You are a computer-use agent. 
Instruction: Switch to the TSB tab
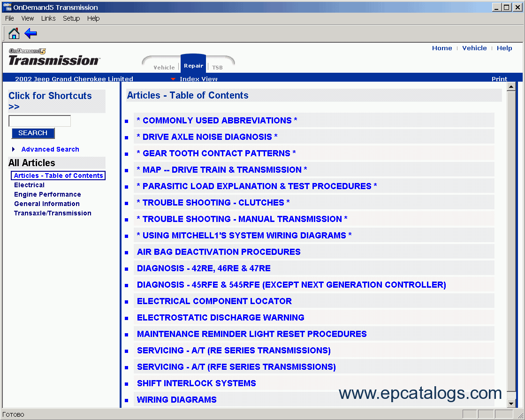(217, 67)
